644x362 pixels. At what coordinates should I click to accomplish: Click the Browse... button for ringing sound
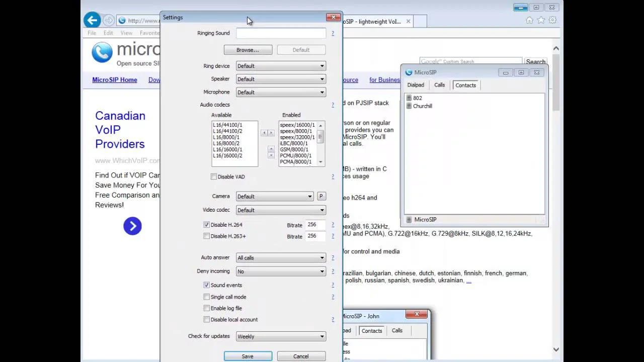point(248,50)
